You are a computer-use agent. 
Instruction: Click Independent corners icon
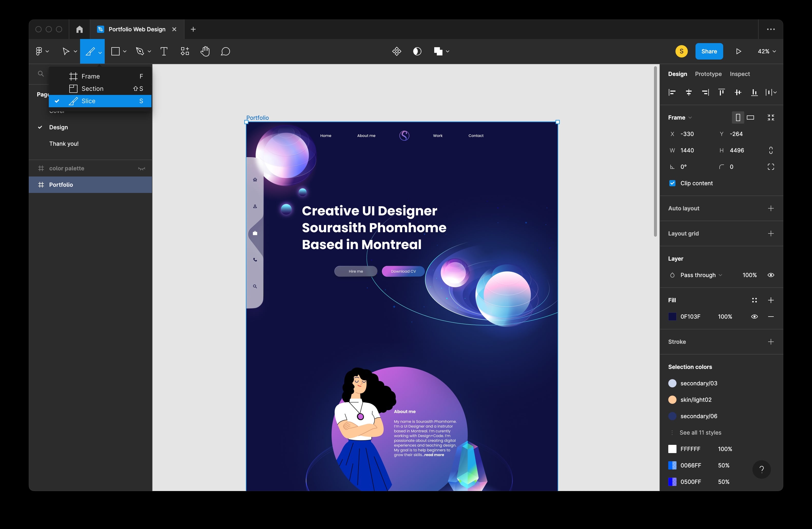(x=771, y=167)
